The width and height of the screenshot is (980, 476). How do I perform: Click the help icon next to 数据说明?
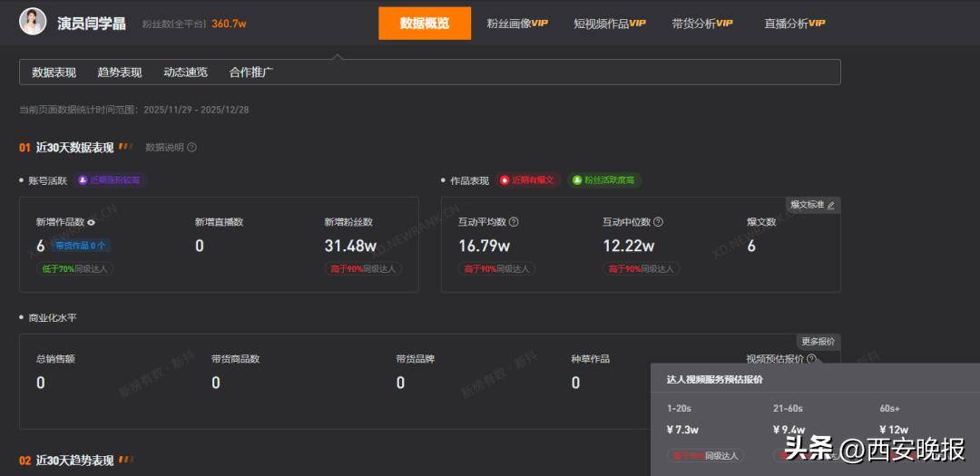(x=191, y=147)
